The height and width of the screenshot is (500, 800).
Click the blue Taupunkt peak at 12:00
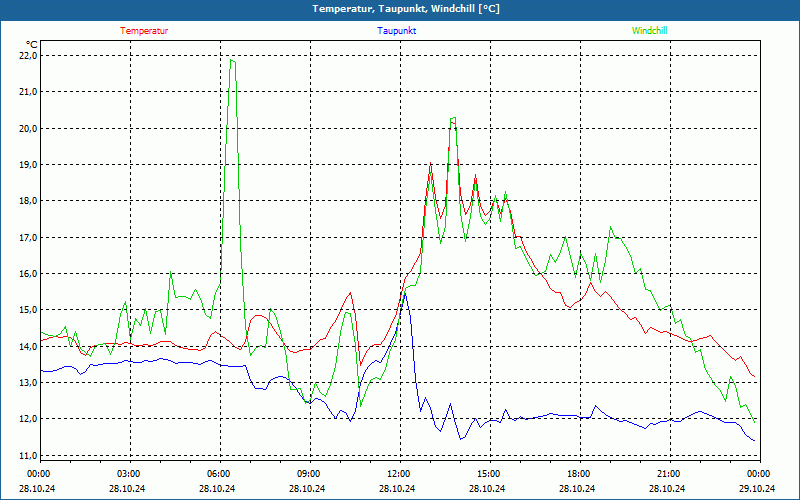coord(405,294)
